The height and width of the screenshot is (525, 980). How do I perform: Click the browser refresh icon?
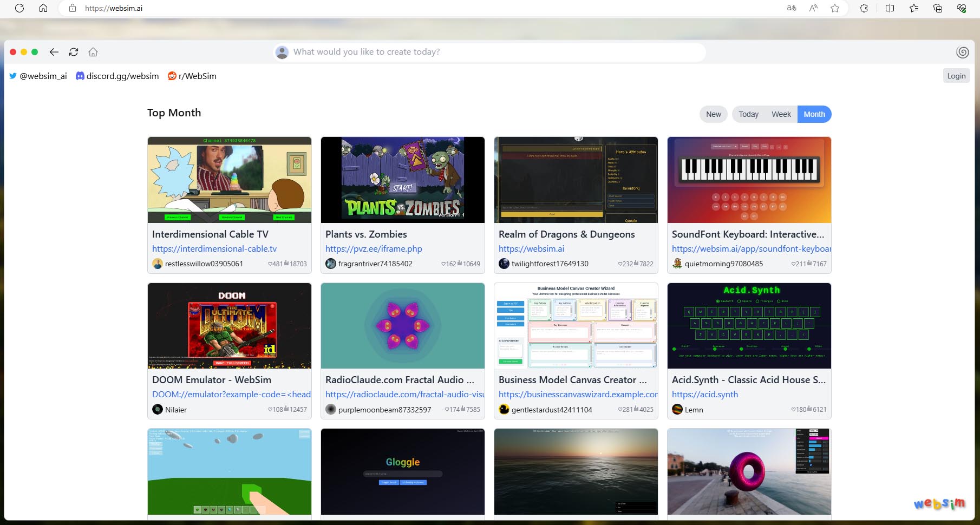point(19,8)
